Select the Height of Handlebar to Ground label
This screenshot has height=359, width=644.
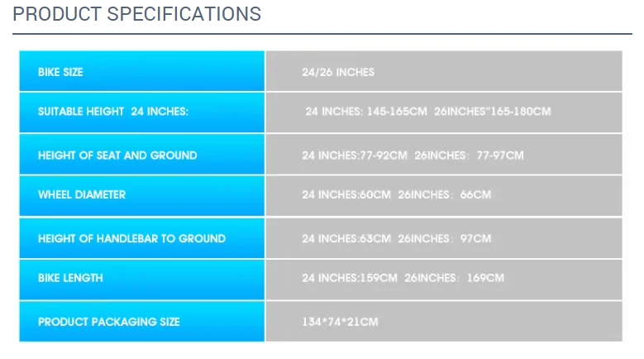pyautogui.click(x=131, y=239)
